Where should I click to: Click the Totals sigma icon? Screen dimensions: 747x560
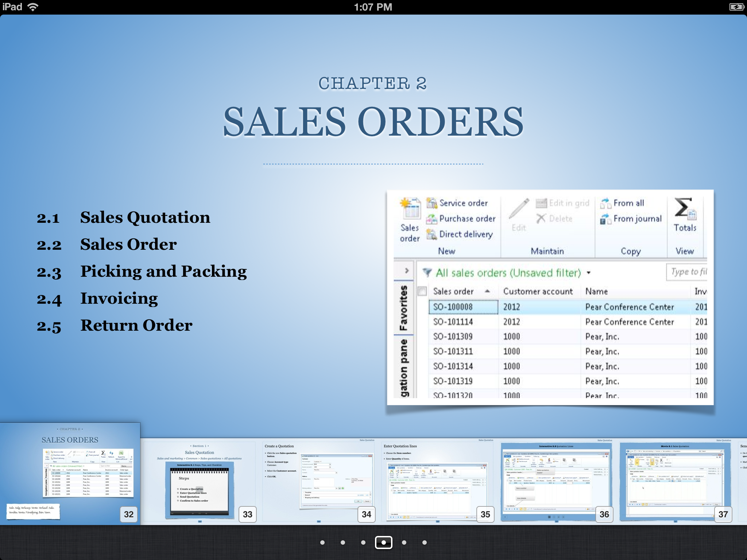coord(684,209)
